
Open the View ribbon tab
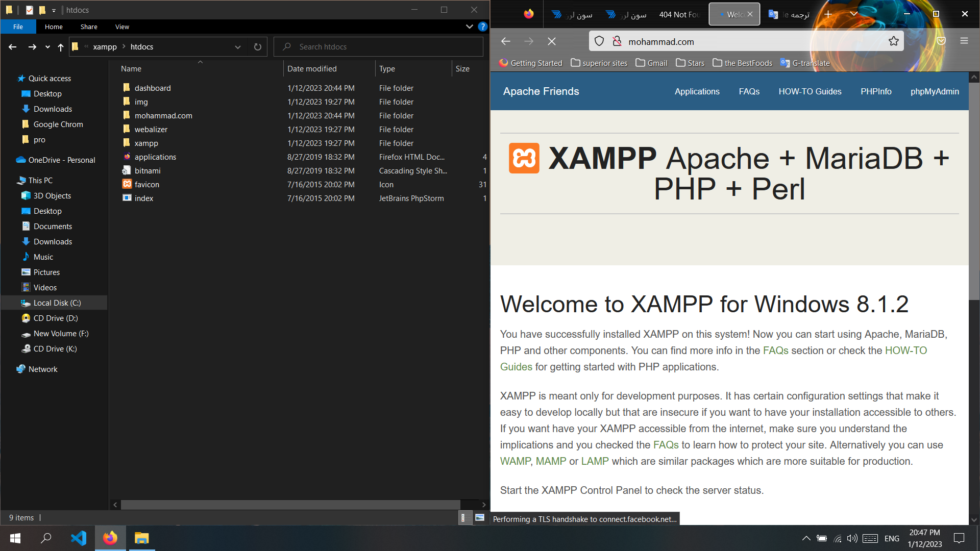[122, 27]
